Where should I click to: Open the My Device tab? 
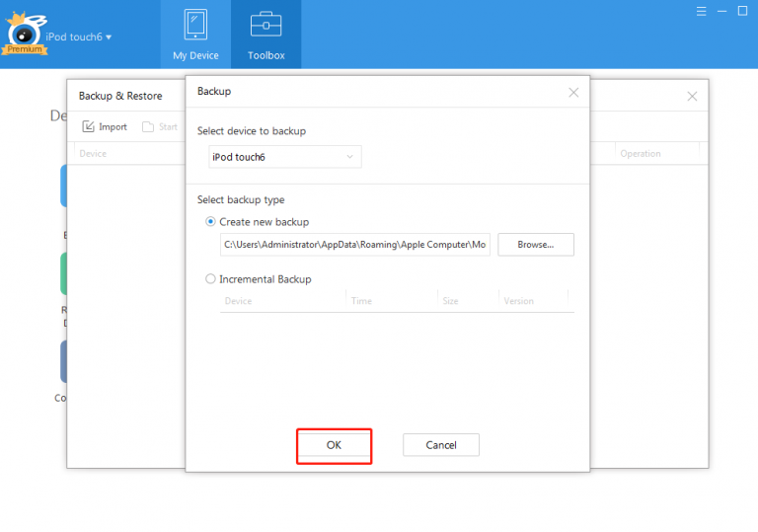195,35
